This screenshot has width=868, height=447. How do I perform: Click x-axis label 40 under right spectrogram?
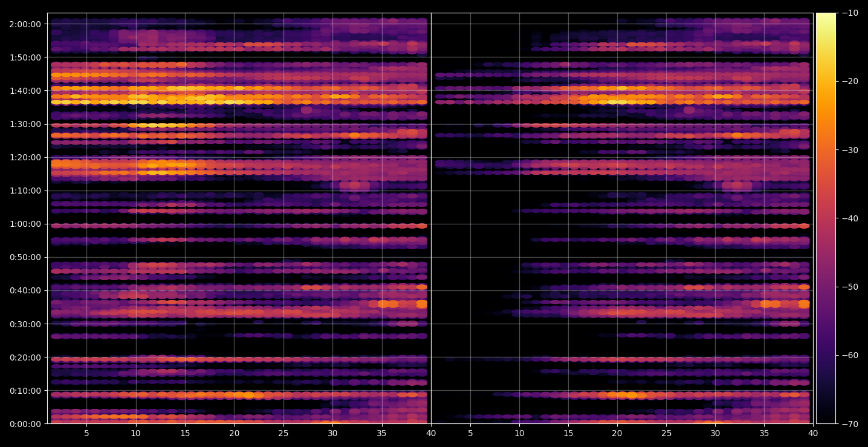(x=813, y=433)
